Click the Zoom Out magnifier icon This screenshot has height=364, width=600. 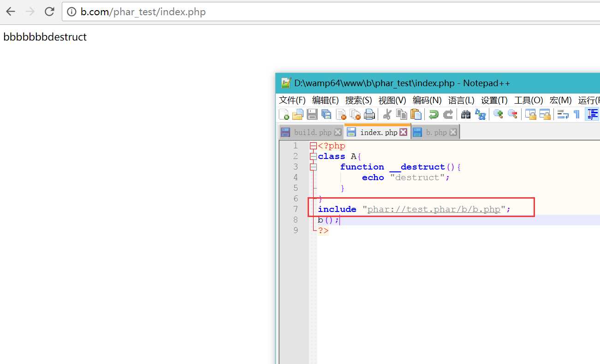coord(512,114)
